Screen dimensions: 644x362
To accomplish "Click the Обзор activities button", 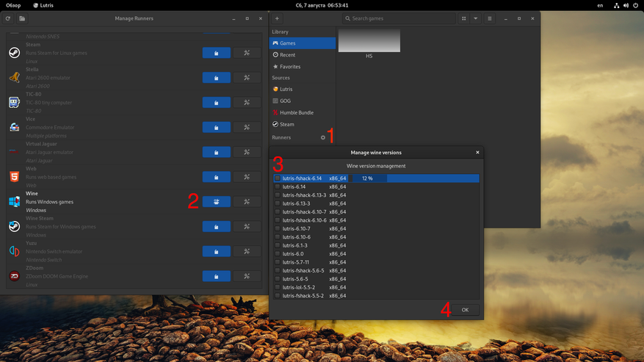I will click(x=13, y=5).
